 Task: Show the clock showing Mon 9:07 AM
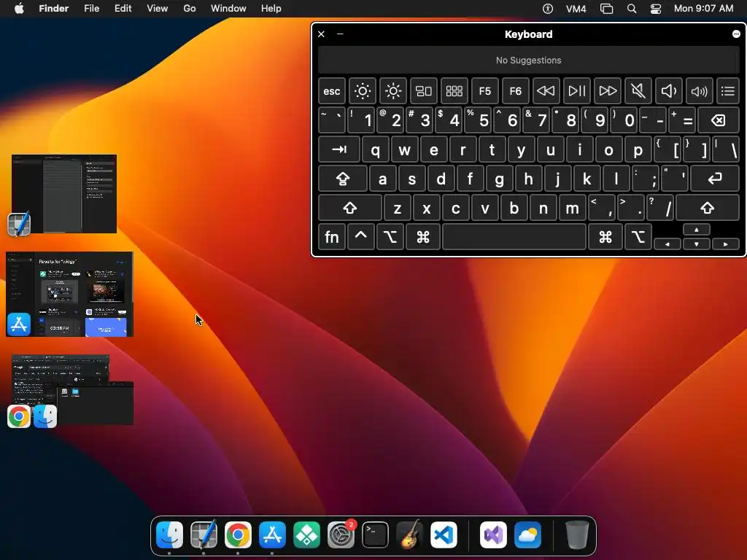coord(704,9)
